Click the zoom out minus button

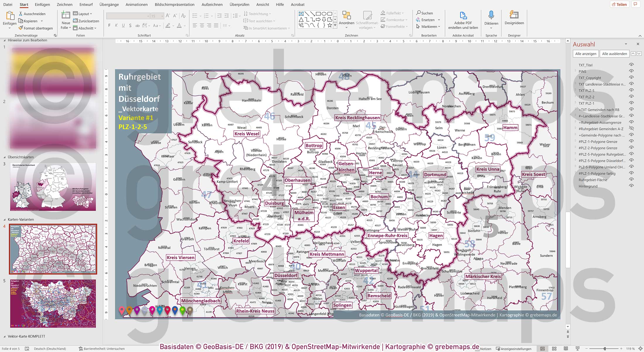(x=587, y=349)
